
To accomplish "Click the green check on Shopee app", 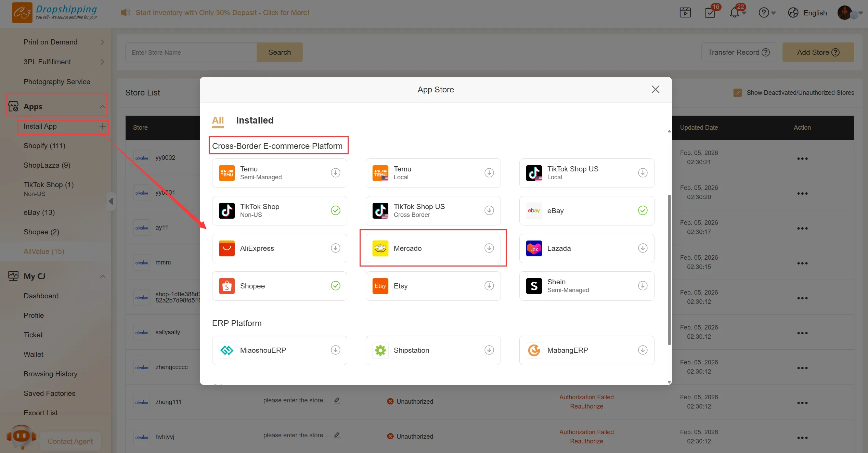I will coord(335,286).
